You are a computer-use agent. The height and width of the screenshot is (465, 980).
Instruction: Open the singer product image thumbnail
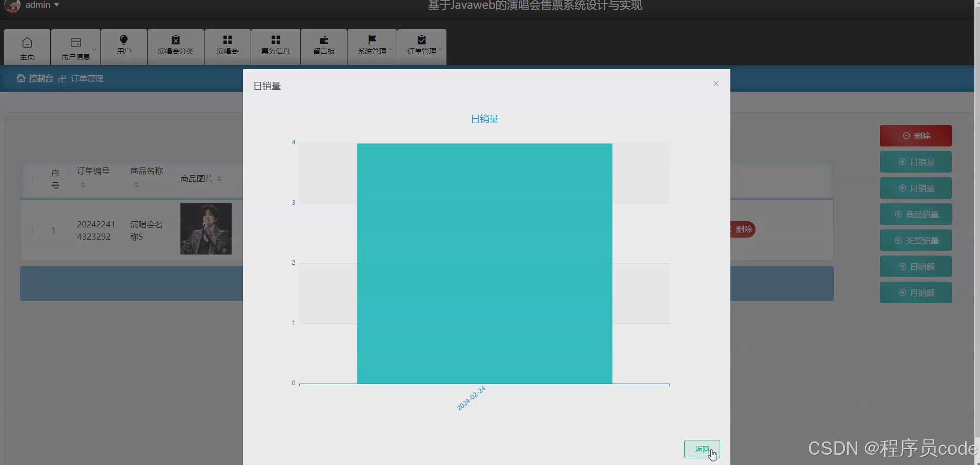click(206, 229)
